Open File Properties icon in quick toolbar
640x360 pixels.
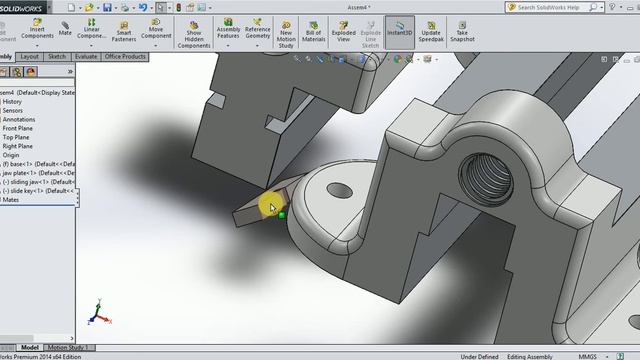190,7
